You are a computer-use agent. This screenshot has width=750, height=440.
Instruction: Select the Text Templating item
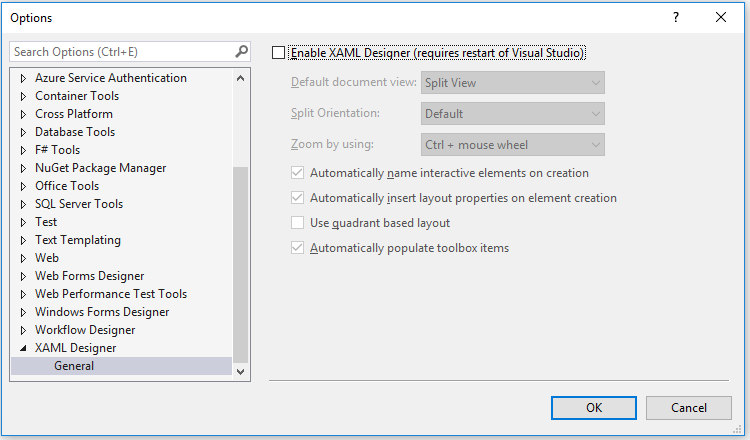pos(78,240)
